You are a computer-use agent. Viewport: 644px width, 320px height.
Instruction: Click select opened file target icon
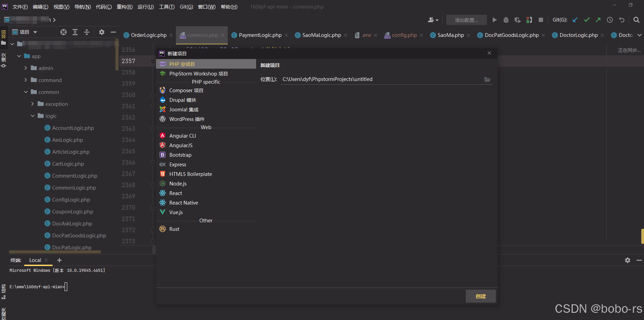(64, 32)
